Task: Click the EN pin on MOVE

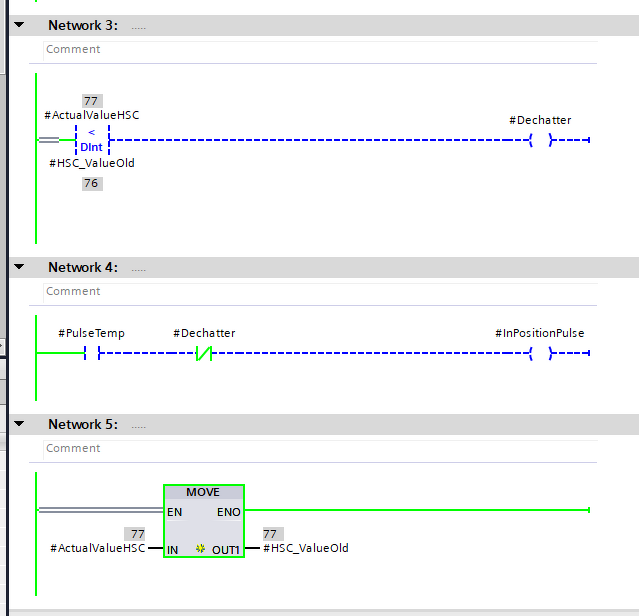Action: (174, 512)
